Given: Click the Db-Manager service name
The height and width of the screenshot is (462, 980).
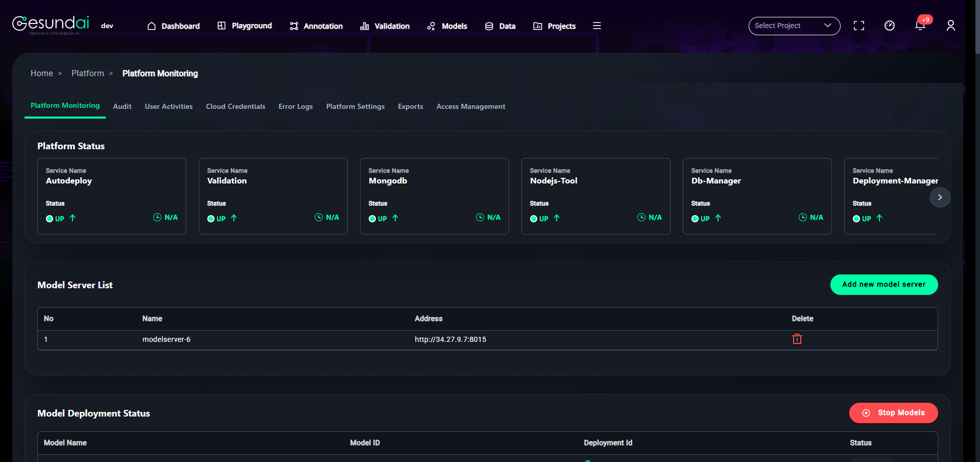Looking at the screenshot, I should click(716, 181).
